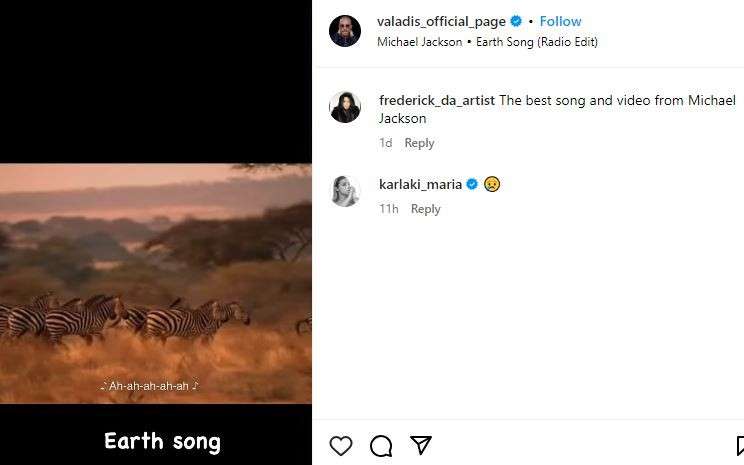Screen dimensions: 744x465
Task: Open Michael Jackson Earth Song audio link
Action: (487, 42)
